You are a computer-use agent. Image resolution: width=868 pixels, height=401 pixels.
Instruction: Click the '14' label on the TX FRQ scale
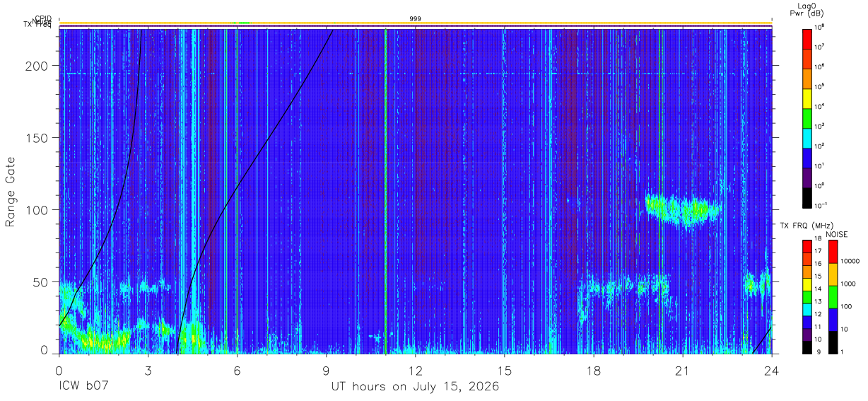pyautogui.click(x=818, y=289)
